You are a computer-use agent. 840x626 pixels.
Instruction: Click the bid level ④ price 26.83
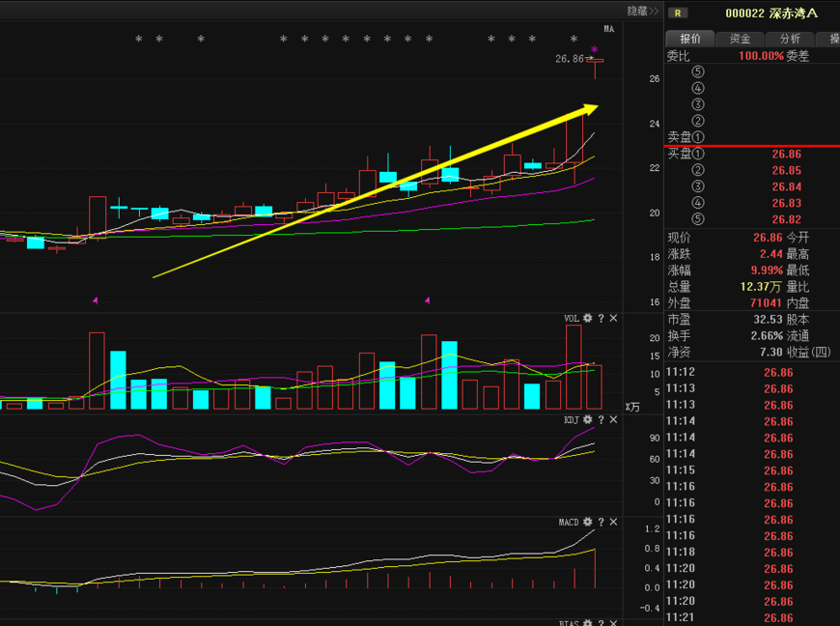(787, 203)
